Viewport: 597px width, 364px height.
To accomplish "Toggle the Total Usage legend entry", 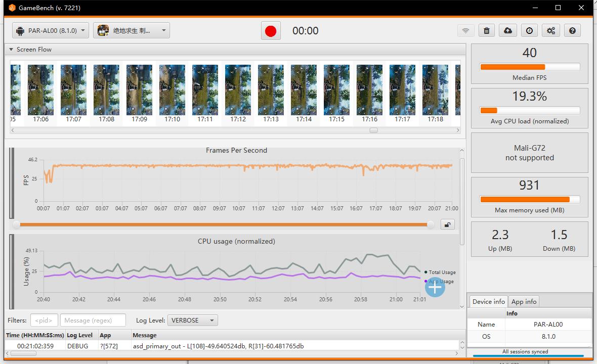I will [441, 272].
